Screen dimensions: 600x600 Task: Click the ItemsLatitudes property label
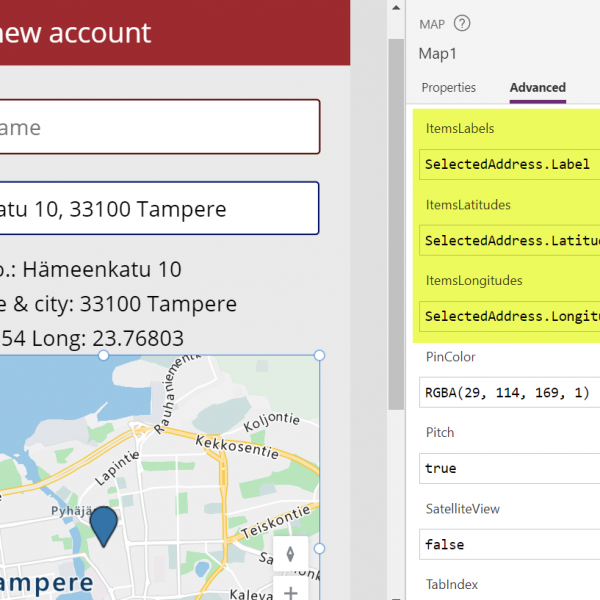click(x=468, y=205)
